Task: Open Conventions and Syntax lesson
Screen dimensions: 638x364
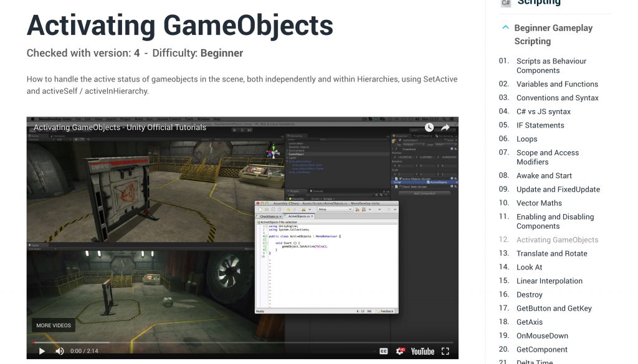Action: tap(558, 98)
